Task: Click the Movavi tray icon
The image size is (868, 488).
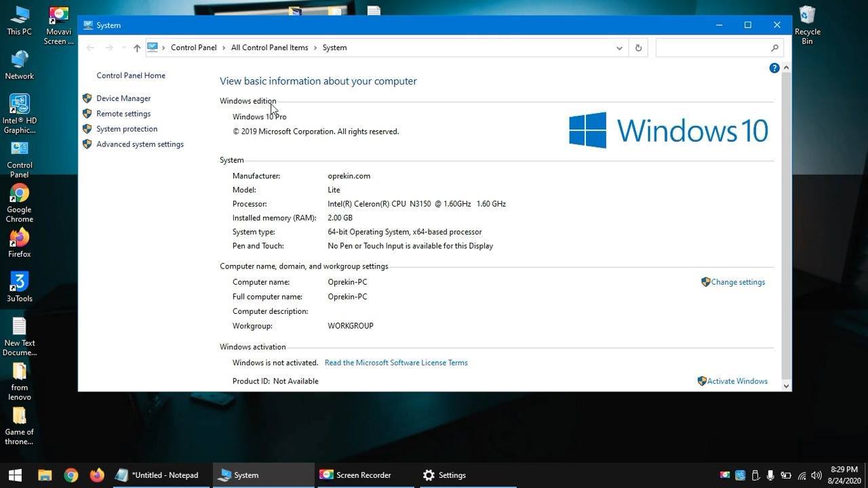Action: coord(725,475)
